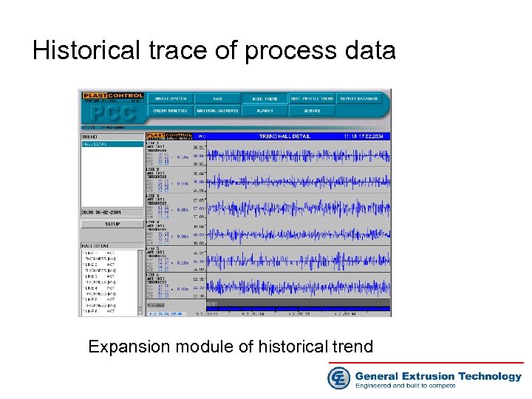Open the Material Database section
The height and width of the screenshot is (399, 532).
click(217, 111)
